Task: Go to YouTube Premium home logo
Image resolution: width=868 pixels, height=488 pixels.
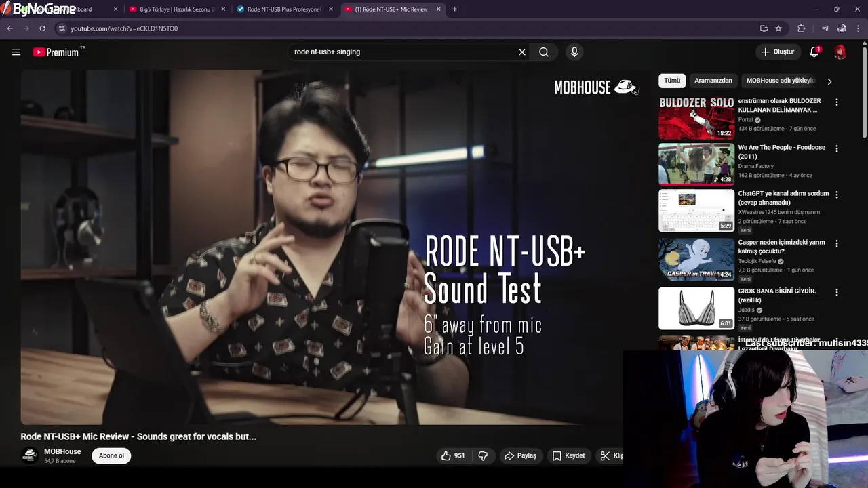Action: click(x=56, y=52)
